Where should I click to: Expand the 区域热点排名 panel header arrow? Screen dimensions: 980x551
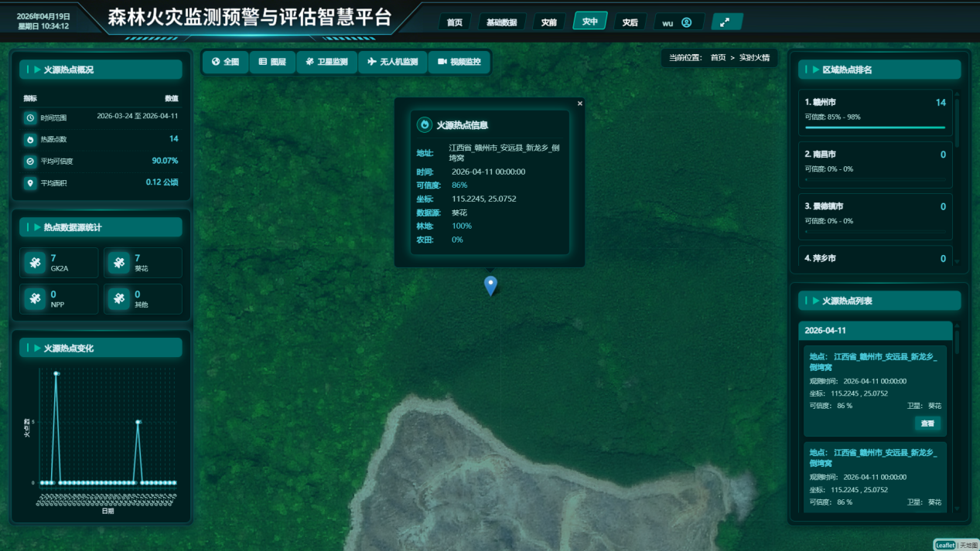pos(814,70)
